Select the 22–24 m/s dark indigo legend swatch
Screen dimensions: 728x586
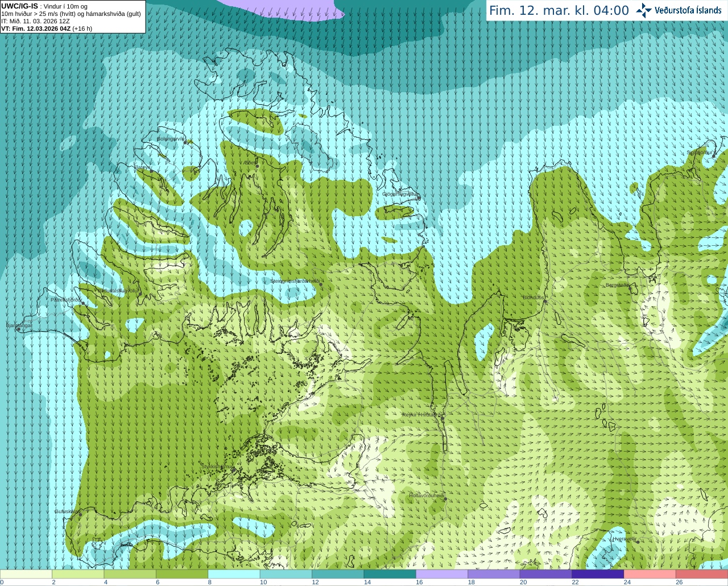click(x=598, y=574)
